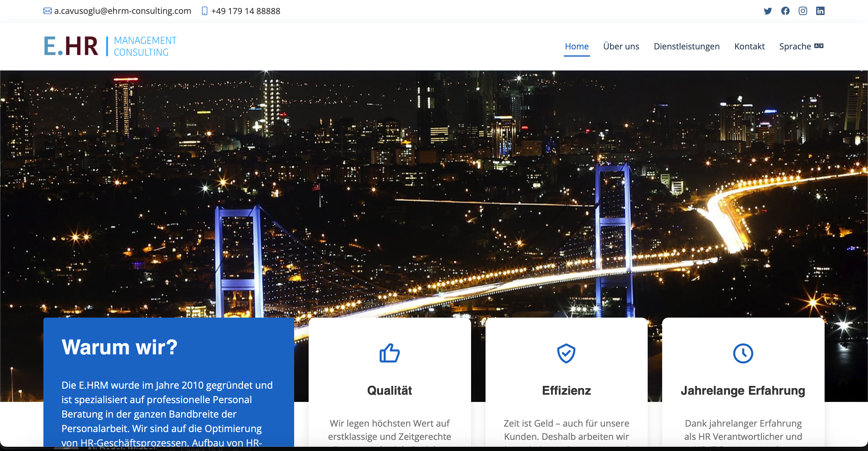Click the email address a.cavusoglu@ehrm-consulting.com
Viewport: 868px width, 451px height.
point(123,11)
